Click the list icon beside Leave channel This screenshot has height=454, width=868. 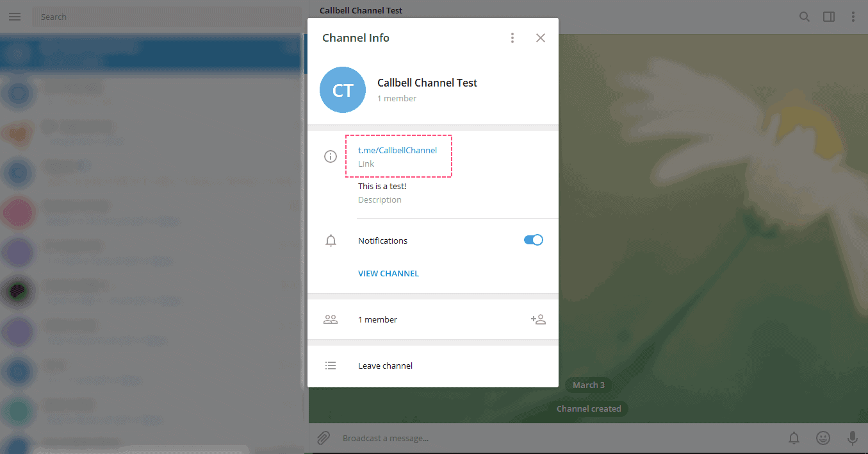click(331, 366)
